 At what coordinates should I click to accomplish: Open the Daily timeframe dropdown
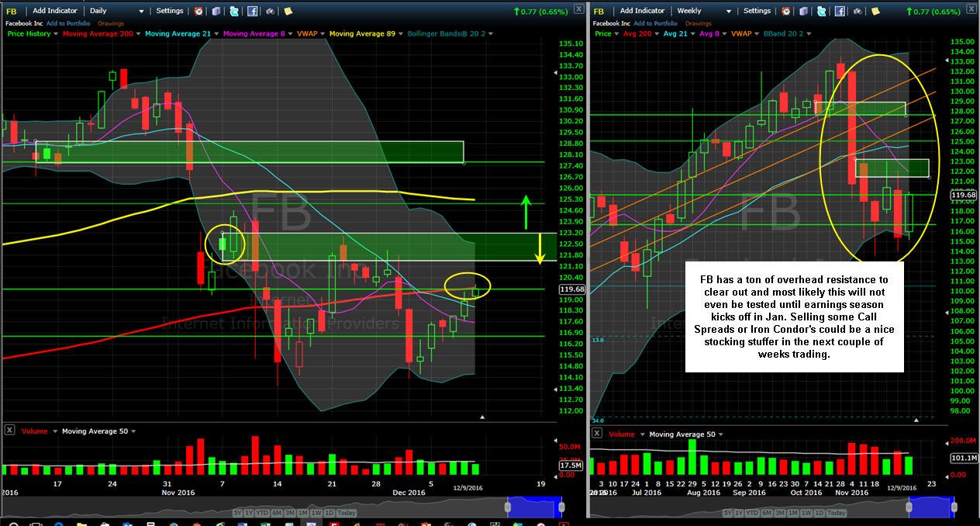pyautogui.click(x=116, y=11)
